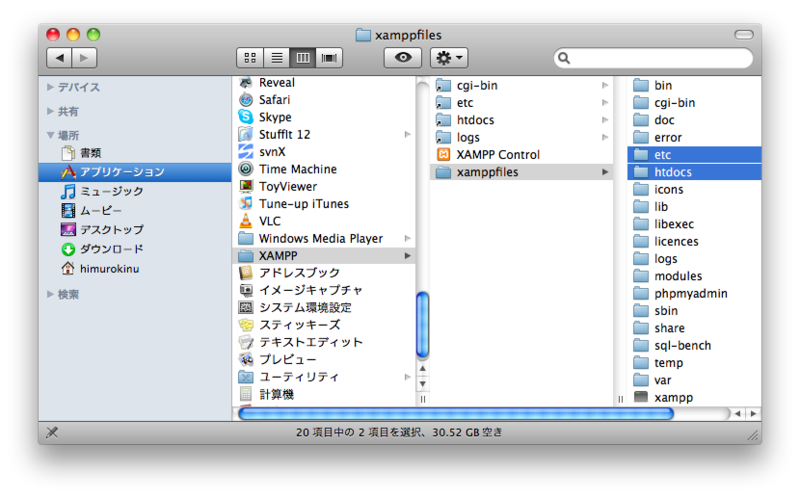The height and width of the screenshot is (497, 800).
Task: Expand the ユーティリティ row arrow
Action: pos(408,377)
